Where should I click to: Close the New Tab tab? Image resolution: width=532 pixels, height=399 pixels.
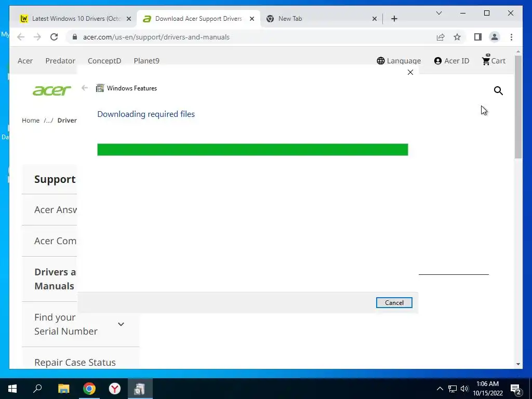(375, 19)
